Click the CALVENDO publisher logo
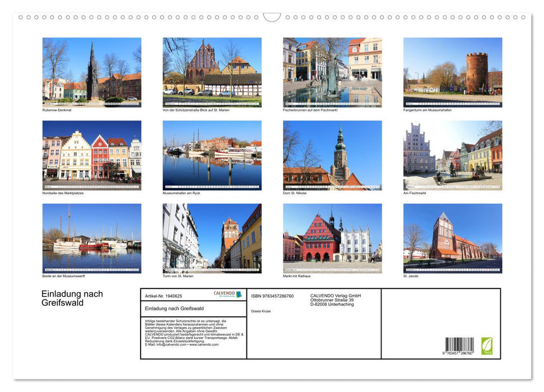This screenshot has width=544, height=392. tap(227, 294)
